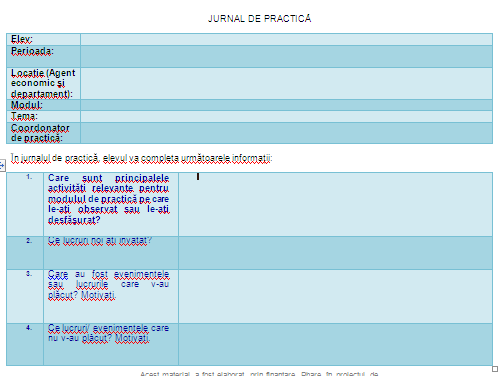The image size is (503, 376).
Task: Click the number 1 cell in the questions table
Action: (25, 204)
